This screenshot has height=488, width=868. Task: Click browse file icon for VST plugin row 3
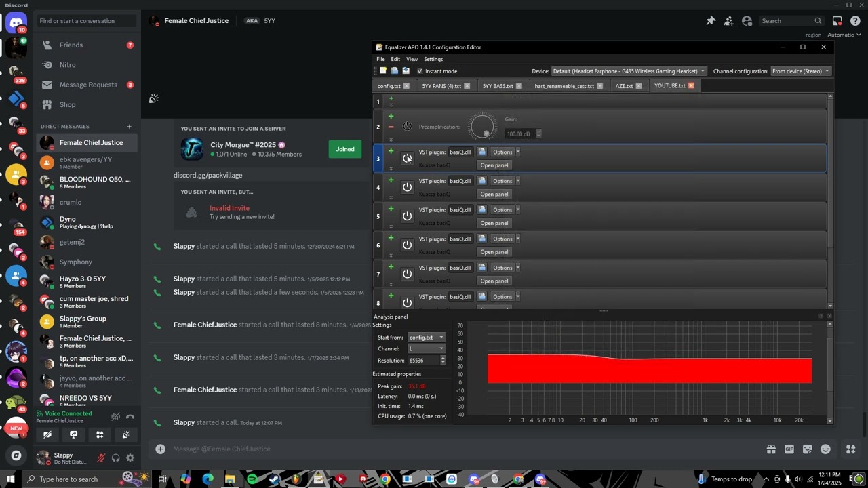pyautogui.click(x=481, y=152)
